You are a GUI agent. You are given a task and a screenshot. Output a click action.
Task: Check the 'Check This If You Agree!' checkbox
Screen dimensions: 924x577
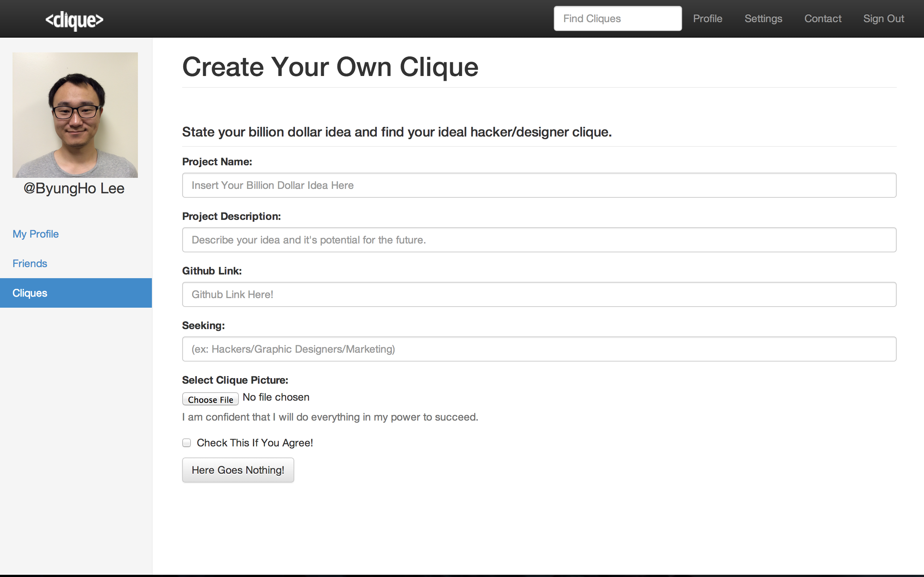pos(187,443)
